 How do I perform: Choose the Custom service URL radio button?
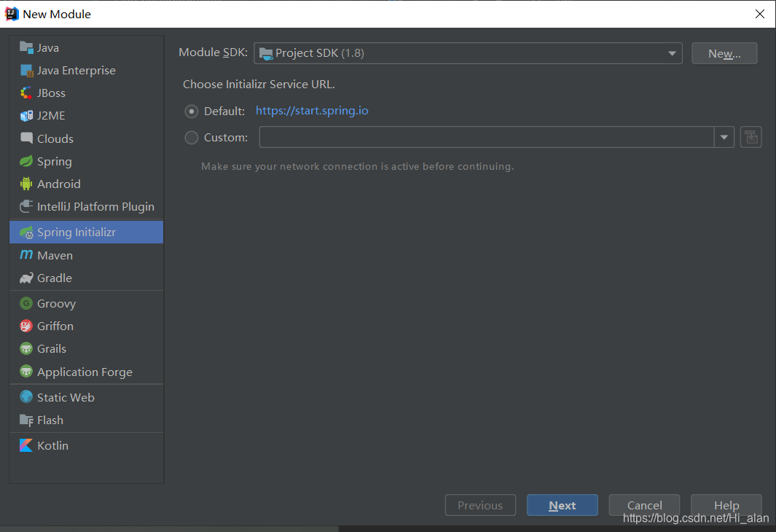tap(192, 138)
